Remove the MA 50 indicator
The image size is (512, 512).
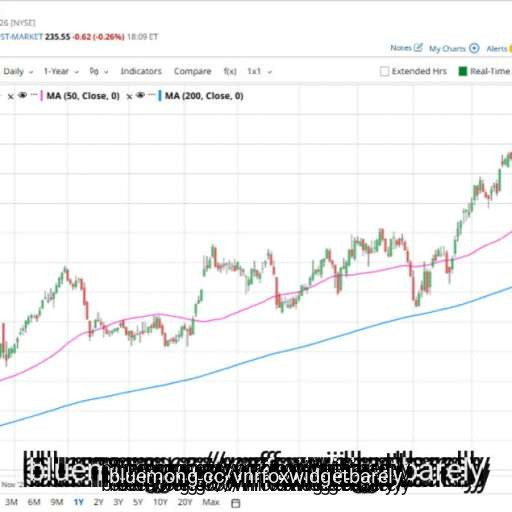tap(11, 96)
